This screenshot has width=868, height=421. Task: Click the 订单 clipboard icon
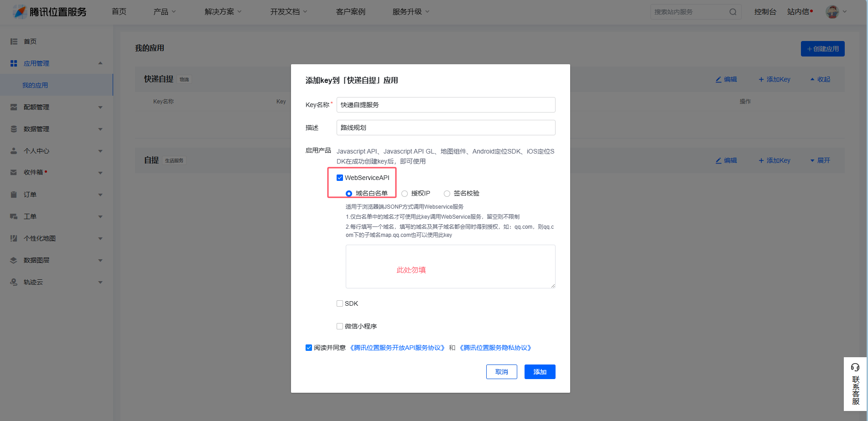pyautogui.click(x=14, y=195)
